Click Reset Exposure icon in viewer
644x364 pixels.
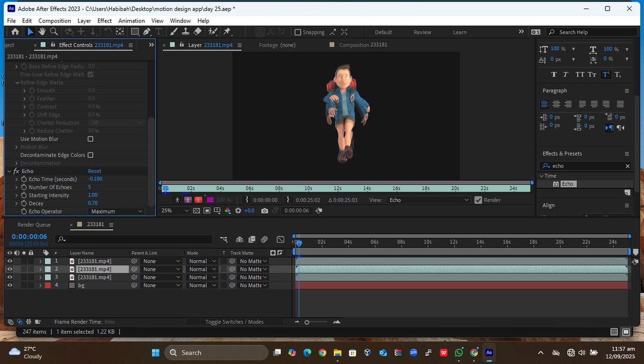tap(238, 211)
